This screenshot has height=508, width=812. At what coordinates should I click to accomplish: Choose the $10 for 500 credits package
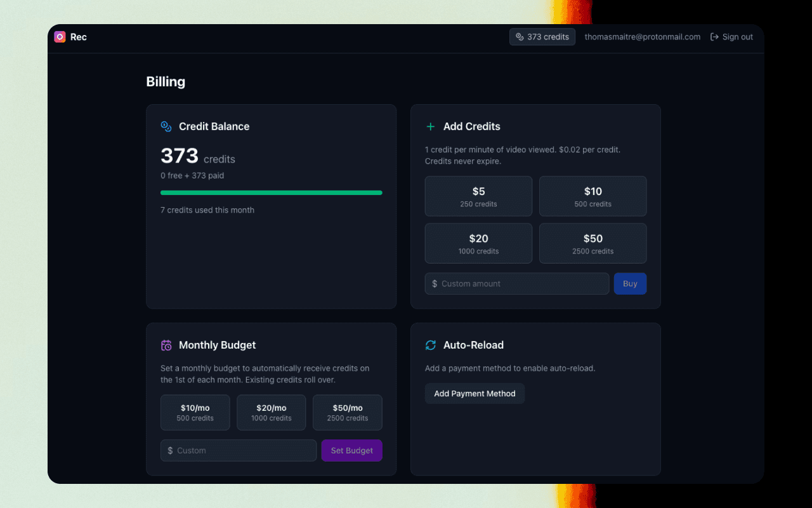(x=593, y=196)
